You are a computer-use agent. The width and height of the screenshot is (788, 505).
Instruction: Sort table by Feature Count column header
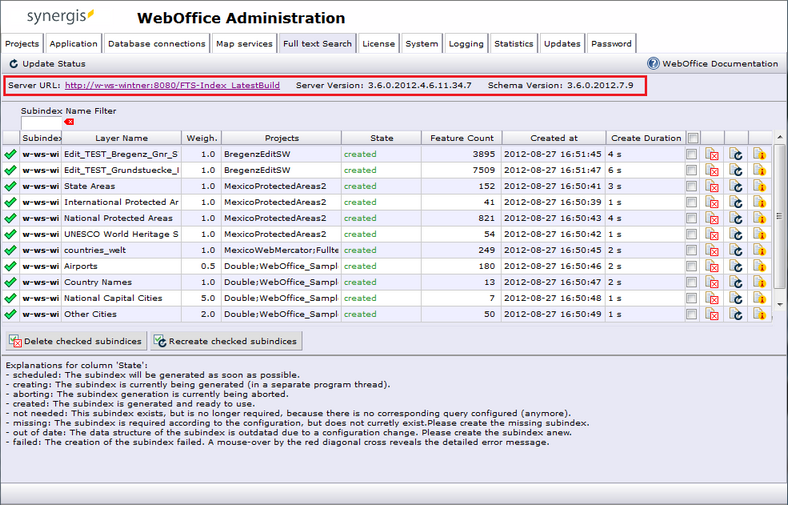tap(460, 138)
